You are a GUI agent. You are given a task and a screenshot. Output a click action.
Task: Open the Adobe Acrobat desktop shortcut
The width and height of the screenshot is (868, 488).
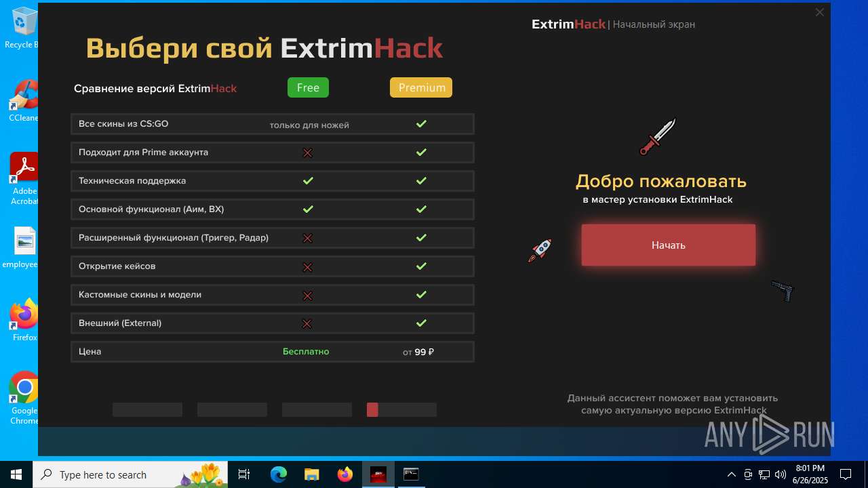coord(24,178)
